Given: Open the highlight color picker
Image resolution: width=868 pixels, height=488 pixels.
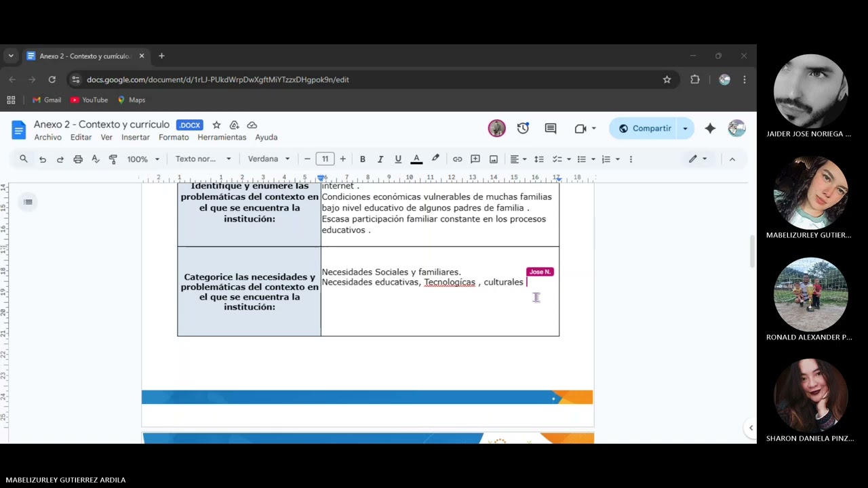Looking at the screenshot, I should click(435, 159).
